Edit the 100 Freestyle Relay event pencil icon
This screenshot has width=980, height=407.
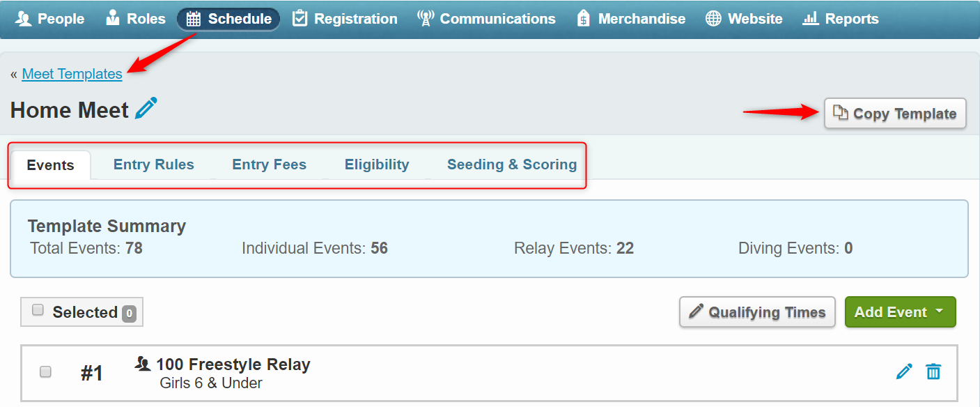904,371
